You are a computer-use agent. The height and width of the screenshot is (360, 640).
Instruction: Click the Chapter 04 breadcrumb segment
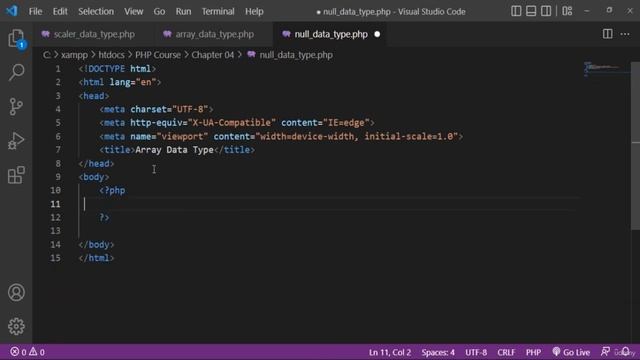tap(213, 55)
